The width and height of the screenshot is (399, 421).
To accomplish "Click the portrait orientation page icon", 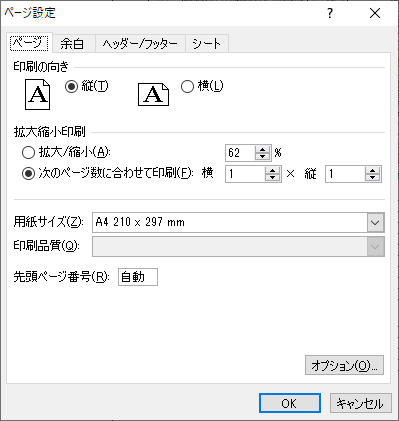I will click(37, 94).
